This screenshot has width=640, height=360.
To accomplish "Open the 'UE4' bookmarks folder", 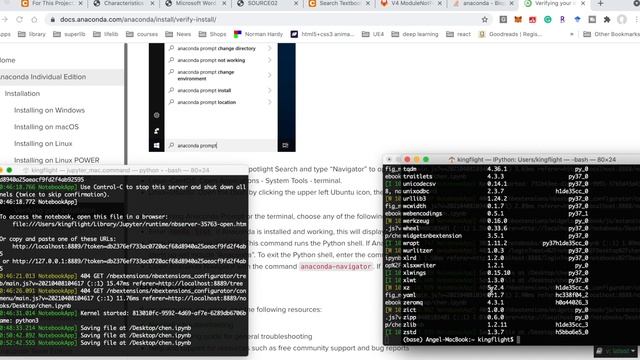I will tap(373, 34).
